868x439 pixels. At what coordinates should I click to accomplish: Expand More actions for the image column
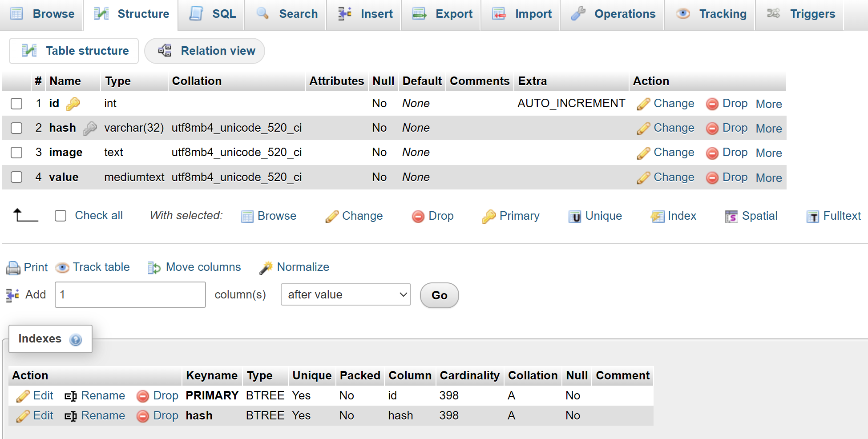click(x=769, y=153)
